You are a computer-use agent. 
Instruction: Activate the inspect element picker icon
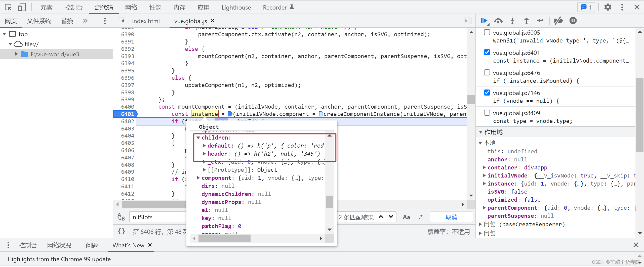point(8,7)
